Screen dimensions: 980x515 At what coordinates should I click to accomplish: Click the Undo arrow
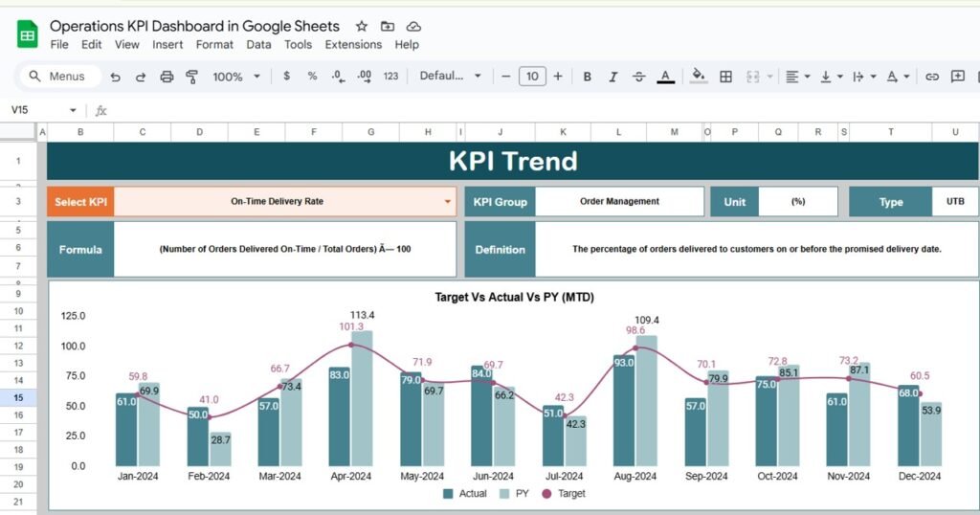point(115,77)
